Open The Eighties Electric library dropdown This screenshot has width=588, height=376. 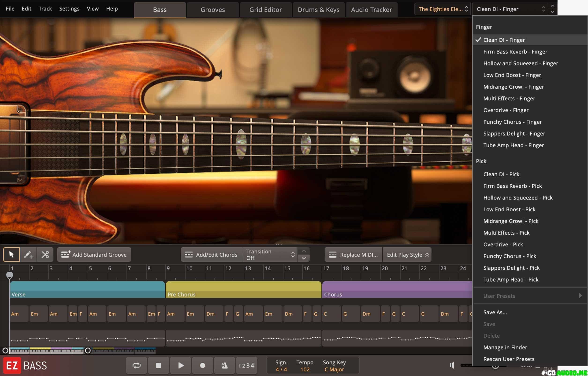(443, 9)
